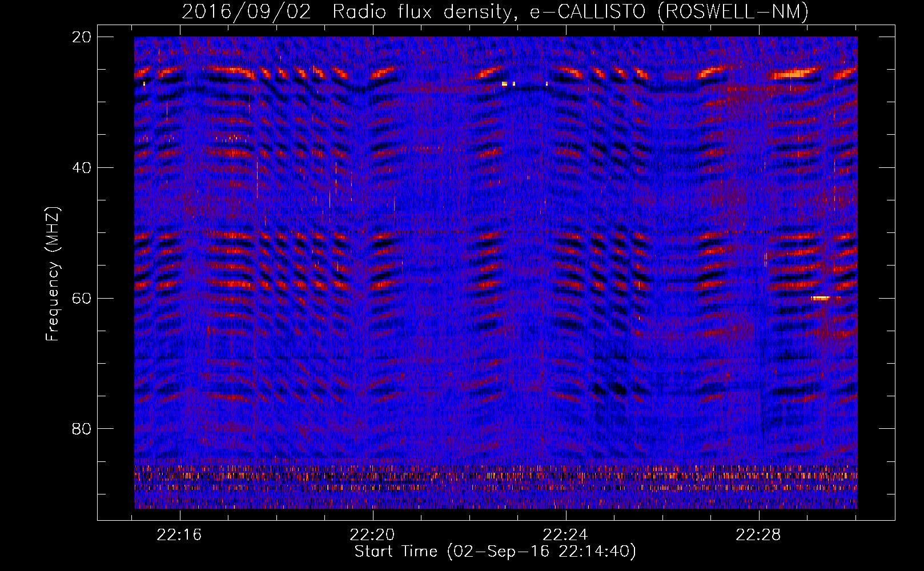Click the '22:28' time tick label
924x571 pixels.
[758, 535]
